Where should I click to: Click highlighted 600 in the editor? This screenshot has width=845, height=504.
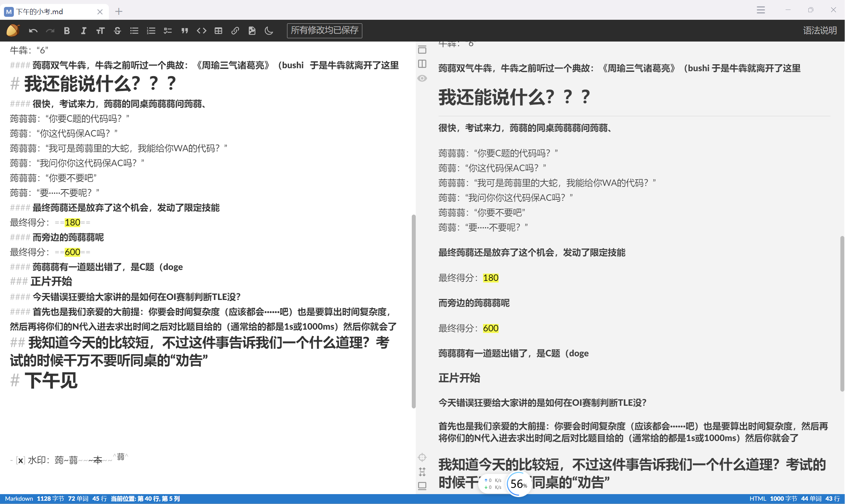coord(72,252)
